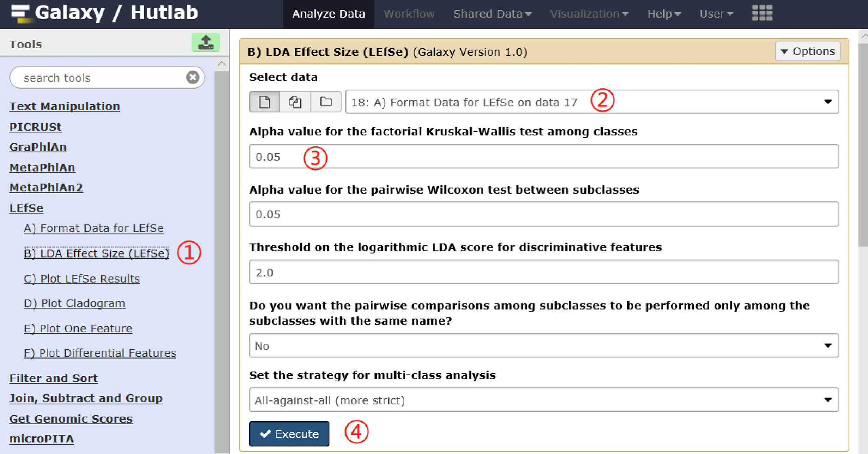This screenshot has width=868, height=454.
Task: Open the Visualization menu
Action: click(589, 14)
